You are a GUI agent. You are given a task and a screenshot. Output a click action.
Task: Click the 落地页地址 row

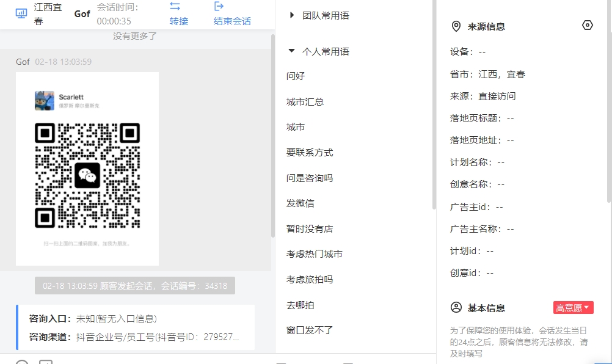point(482,140)
